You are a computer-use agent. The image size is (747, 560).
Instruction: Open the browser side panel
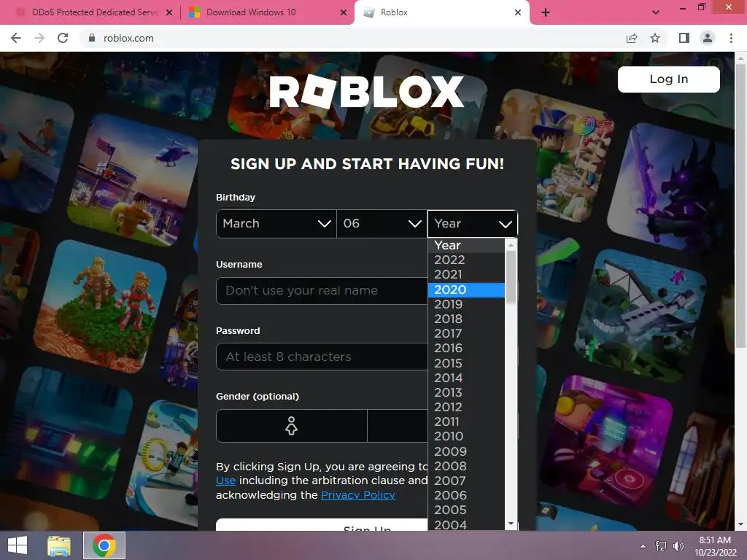click(x=684, y=38)
